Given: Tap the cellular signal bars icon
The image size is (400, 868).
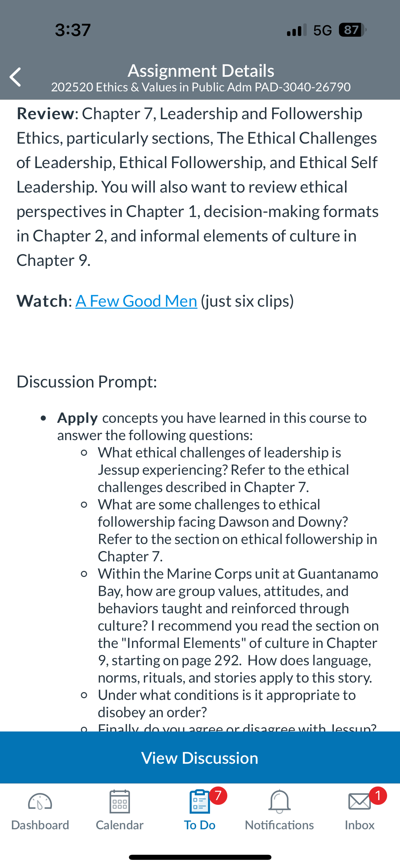Looking at the screenshot, I should pyautogui.click(x=297, y=30).
